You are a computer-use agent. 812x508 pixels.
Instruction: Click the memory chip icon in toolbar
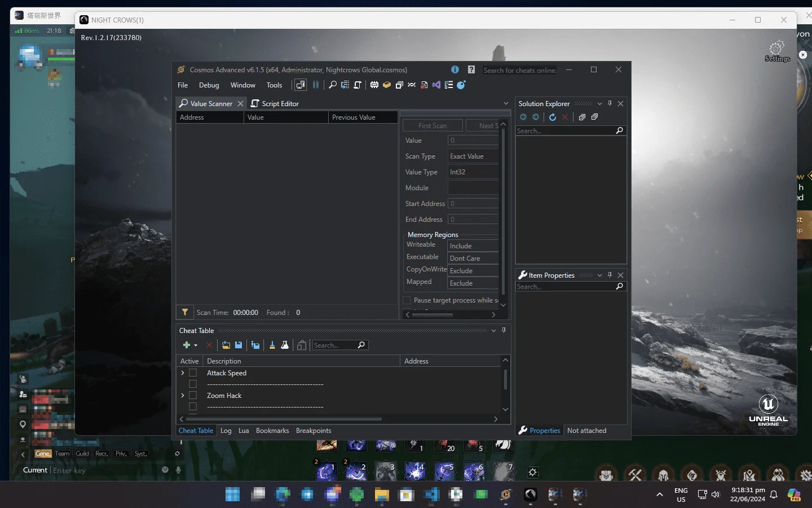tap(374, 85)
